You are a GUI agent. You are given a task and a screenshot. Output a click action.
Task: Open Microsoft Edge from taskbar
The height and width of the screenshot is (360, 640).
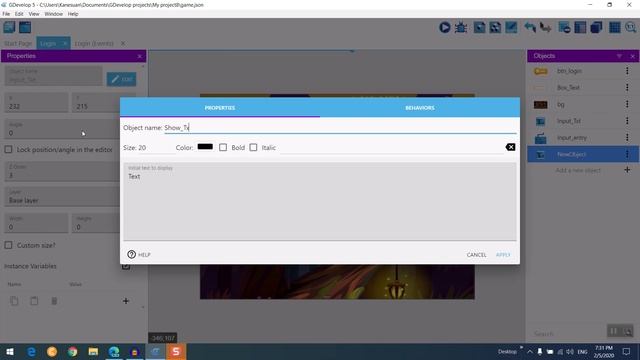point(31,351)
